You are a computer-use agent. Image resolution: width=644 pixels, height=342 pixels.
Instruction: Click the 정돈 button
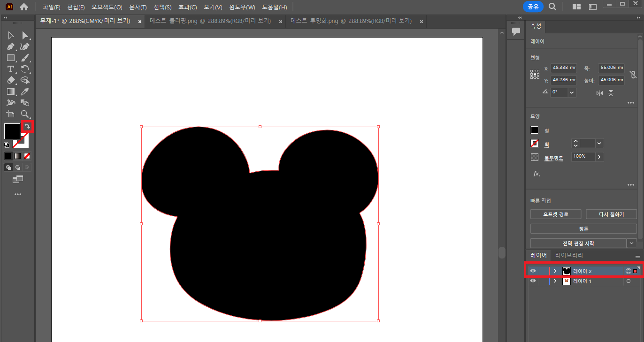(583, 229)
